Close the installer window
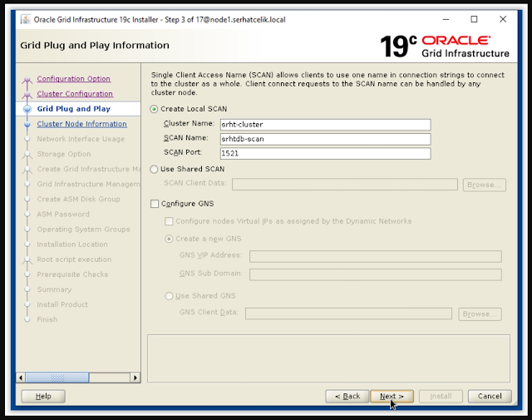Viewport: 532px width, 420px height. pyautogui.click(x=503, y=19)
